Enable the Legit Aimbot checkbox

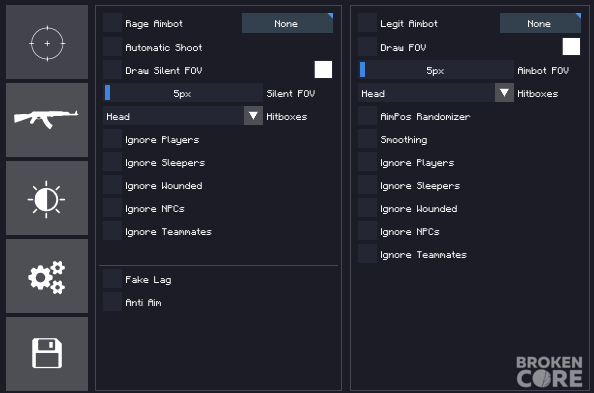tap(367, 23)
